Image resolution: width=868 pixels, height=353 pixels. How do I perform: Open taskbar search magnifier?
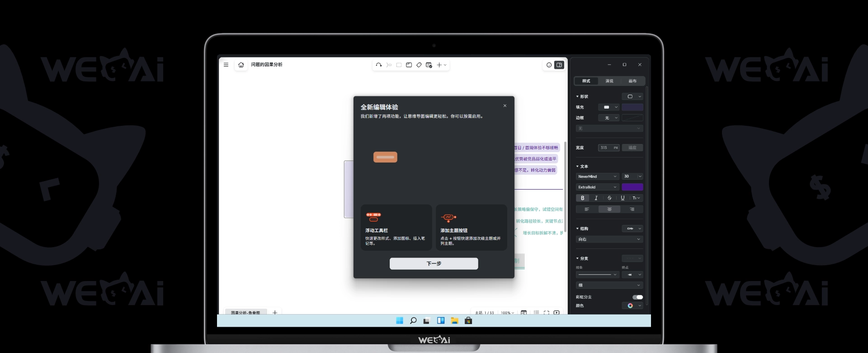[413, 321]
